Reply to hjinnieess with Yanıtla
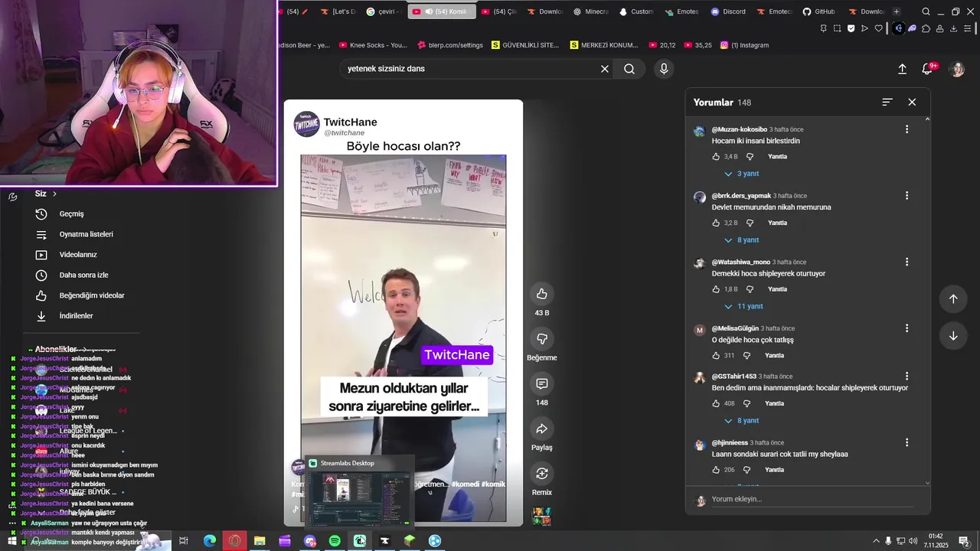 (774, 470)
